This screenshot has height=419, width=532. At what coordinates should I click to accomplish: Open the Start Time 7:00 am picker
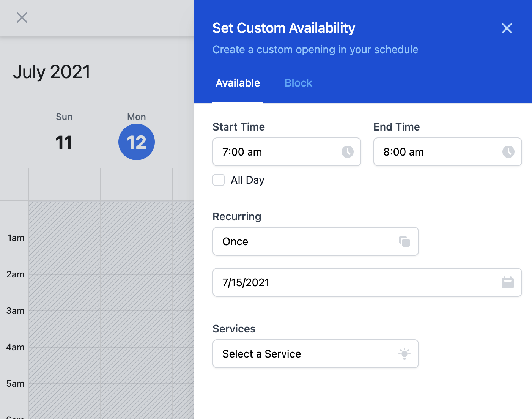pyautogui.click(x=281, y=152)
